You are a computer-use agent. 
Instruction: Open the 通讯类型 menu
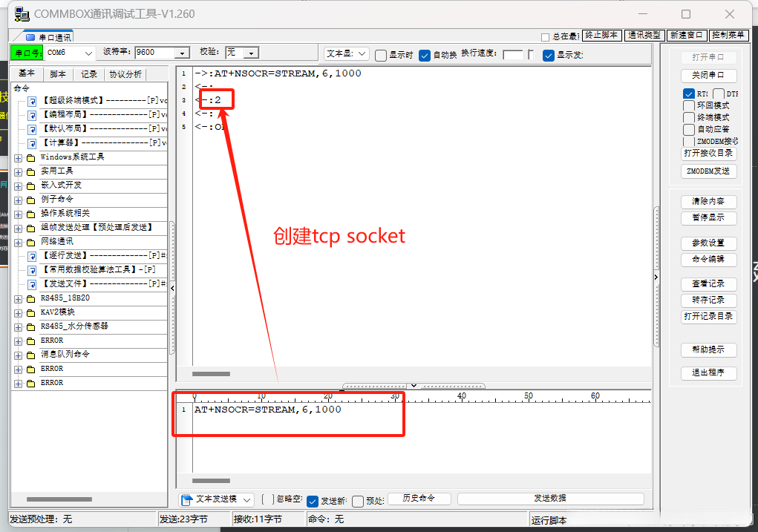click(x=644, y=36)
